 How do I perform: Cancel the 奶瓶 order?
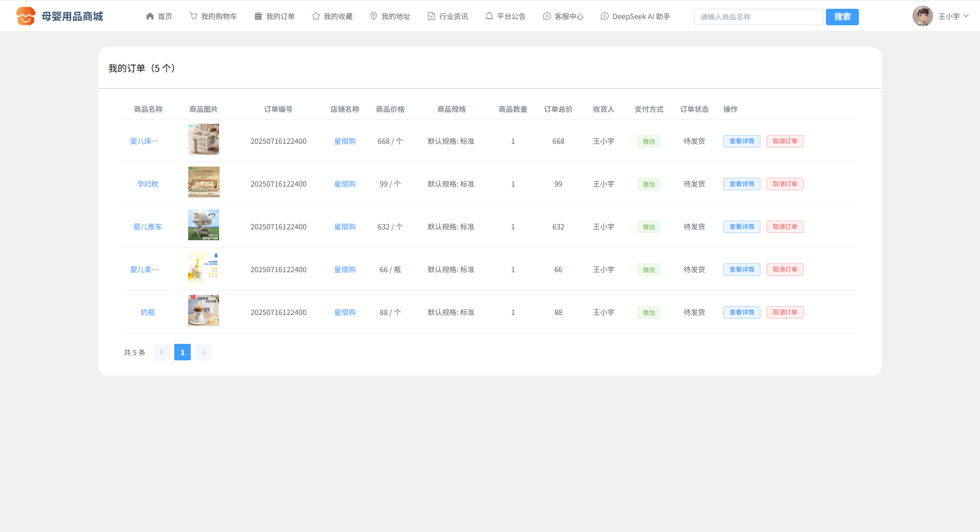coord(785,312)
